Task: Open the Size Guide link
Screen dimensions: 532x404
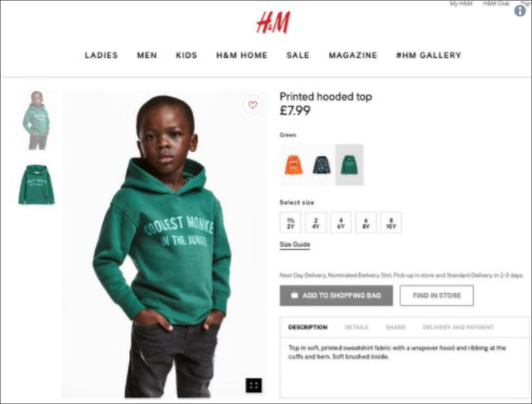Action: point(295,245)
